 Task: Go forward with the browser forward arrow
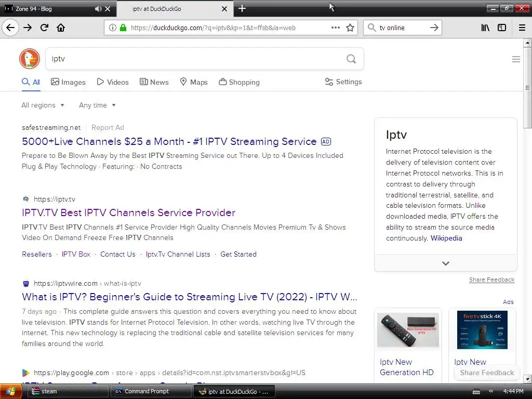tap(28, 28)
